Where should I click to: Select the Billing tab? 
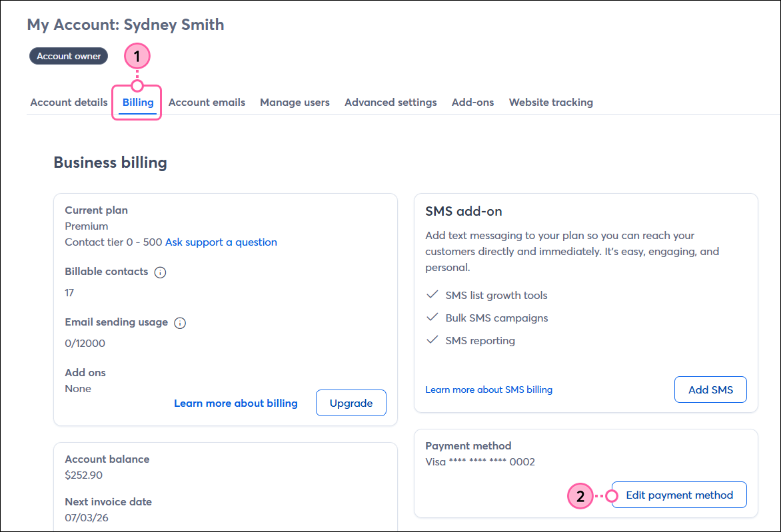pyautogui.click(x=138, y=103)
